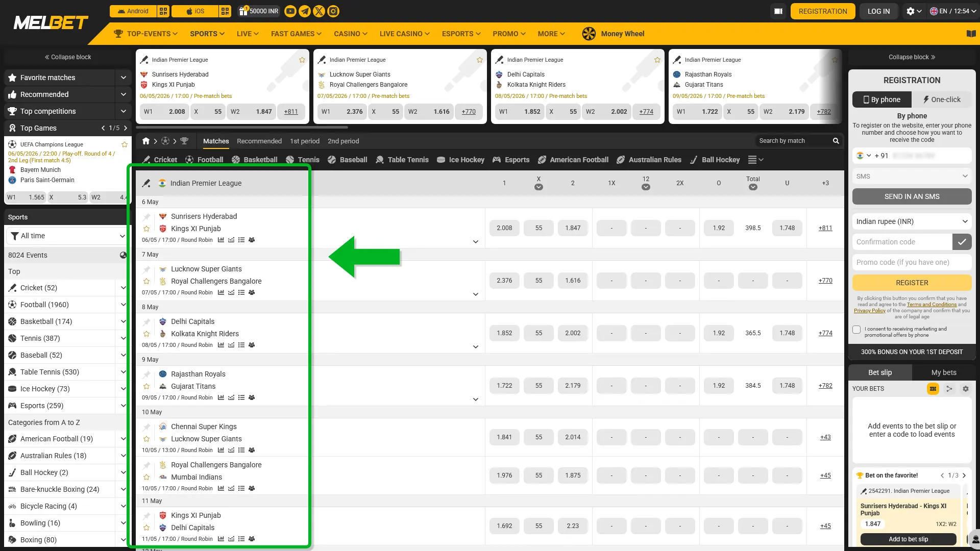Open the FAST GAMES menu

[x=296, y=34]
